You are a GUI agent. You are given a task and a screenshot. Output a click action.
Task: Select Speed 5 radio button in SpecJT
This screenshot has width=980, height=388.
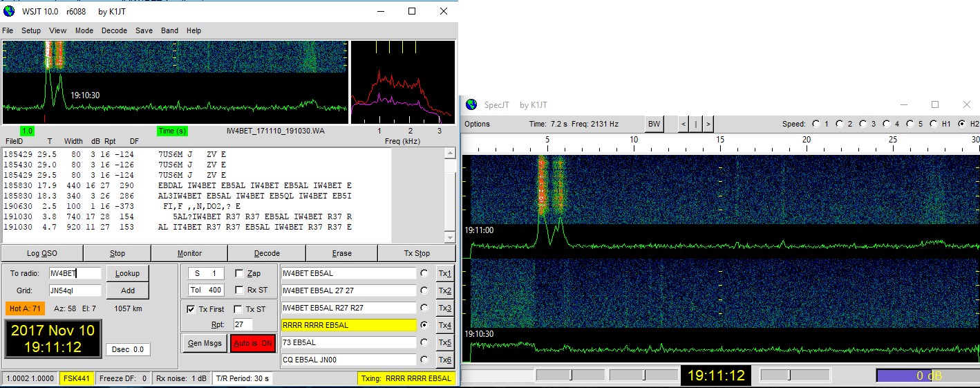point(911,124)
